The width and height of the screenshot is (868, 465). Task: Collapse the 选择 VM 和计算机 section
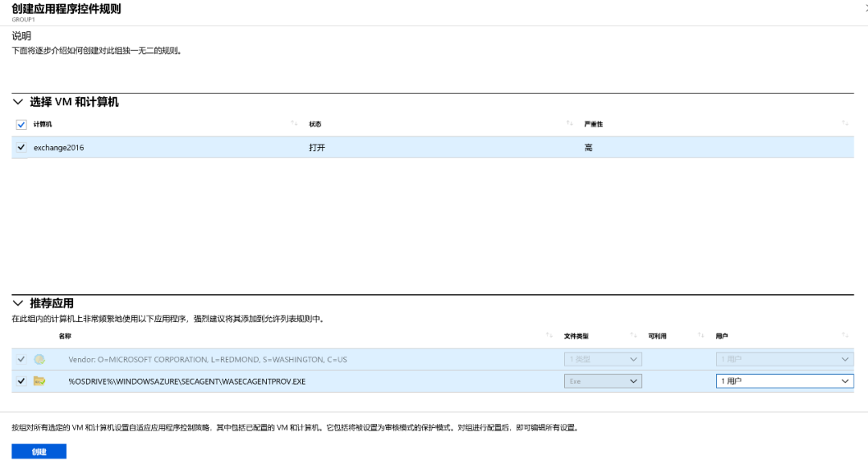tap(18, 102)
